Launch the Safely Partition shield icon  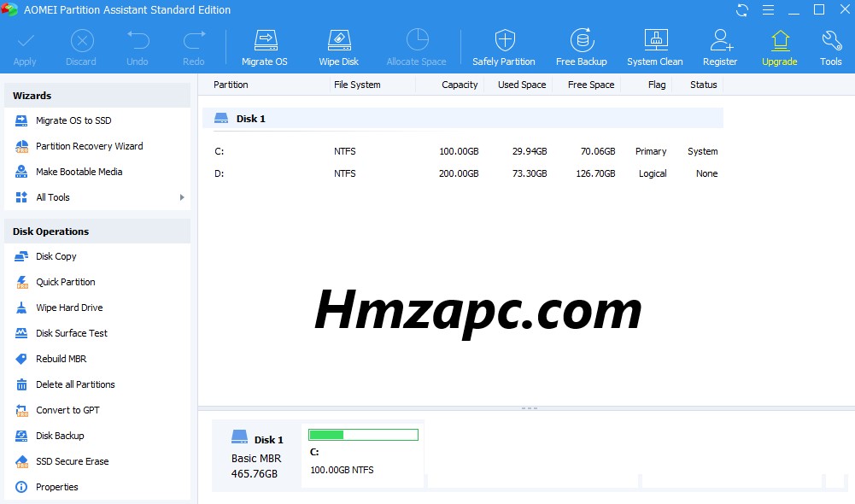coord(505,40)
